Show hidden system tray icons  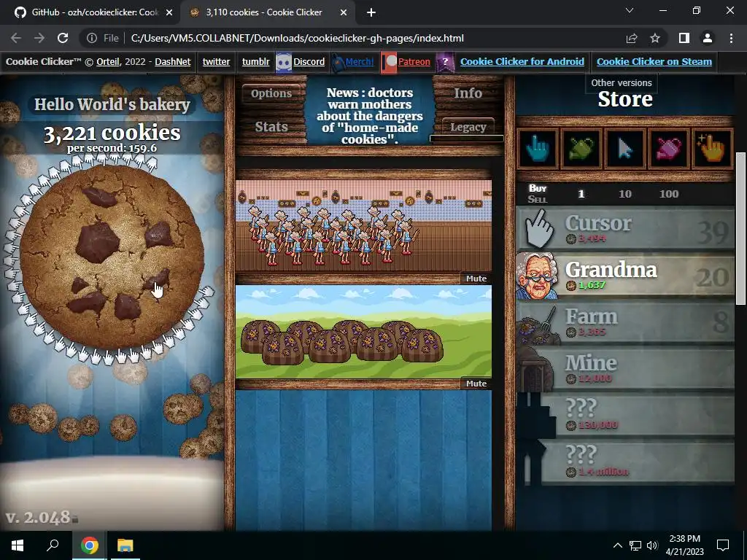[617, 545]
